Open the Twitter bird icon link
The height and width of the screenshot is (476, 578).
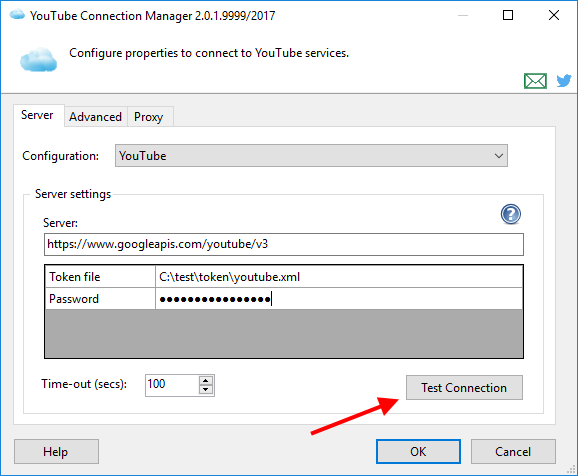(564, 81)
